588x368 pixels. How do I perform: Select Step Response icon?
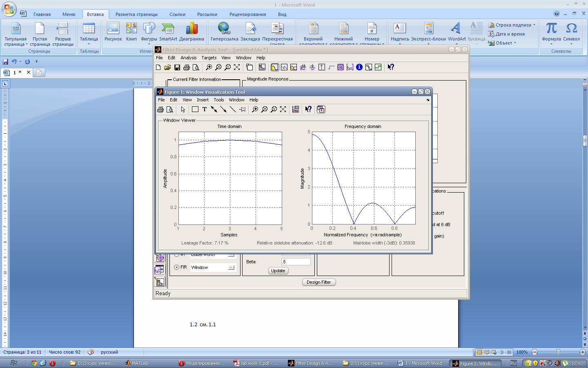tap(331, 67)
